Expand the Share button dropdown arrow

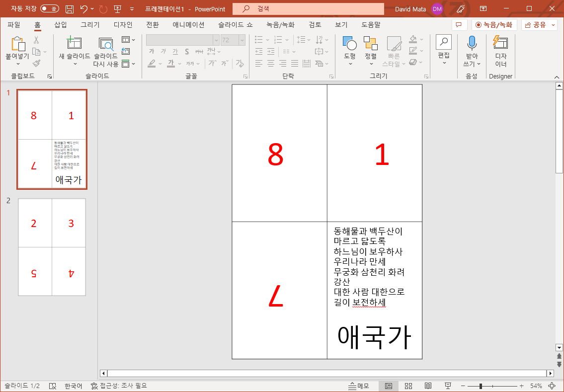click(553, 25)
